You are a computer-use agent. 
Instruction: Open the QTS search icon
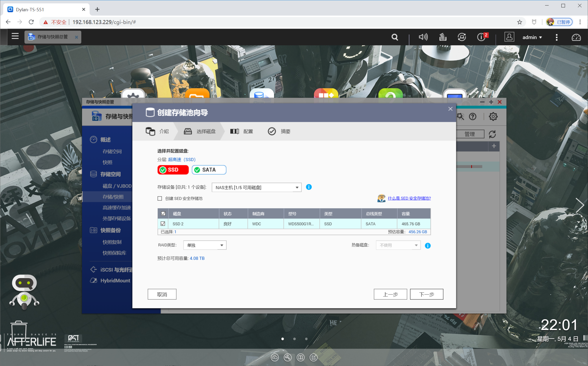coord(394,37)
